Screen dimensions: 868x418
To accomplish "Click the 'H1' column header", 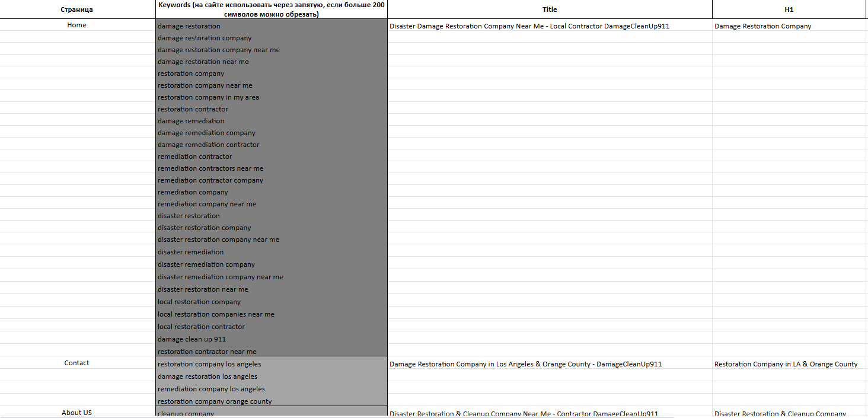I will click(789, 9).
